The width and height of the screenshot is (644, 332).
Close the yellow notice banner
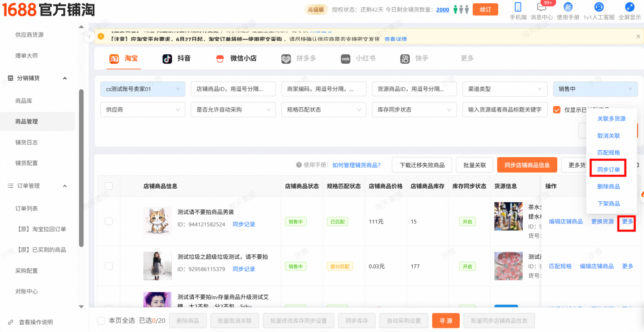(638, 36)
